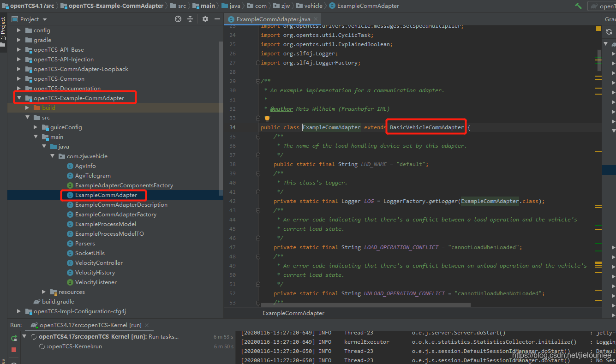Click the SocketUtils class icon

point(70,253)
